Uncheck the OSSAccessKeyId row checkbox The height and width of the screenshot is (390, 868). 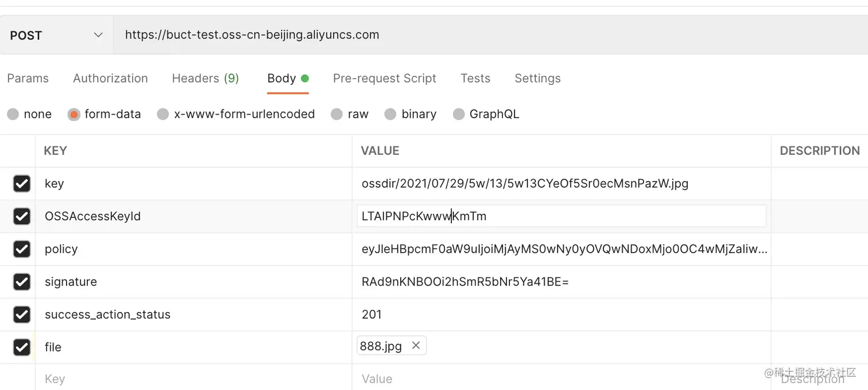22,216
